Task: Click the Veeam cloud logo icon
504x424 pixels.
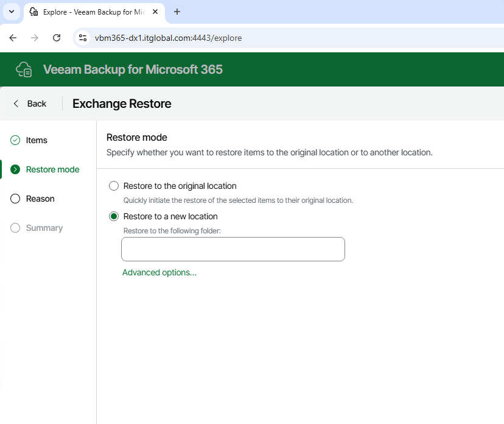Action: 24,69
